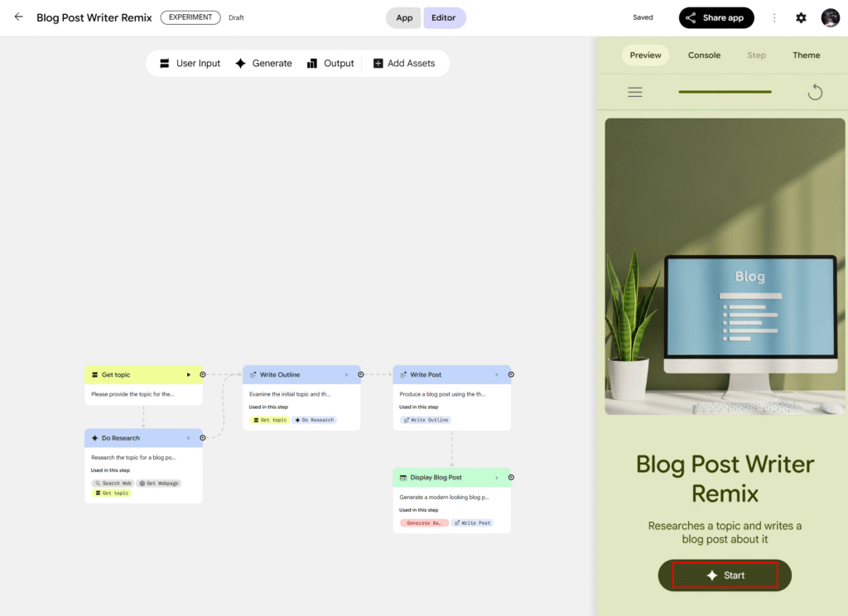Click the user profile avatar
848x616 pixels.
(x=830, y=17)
